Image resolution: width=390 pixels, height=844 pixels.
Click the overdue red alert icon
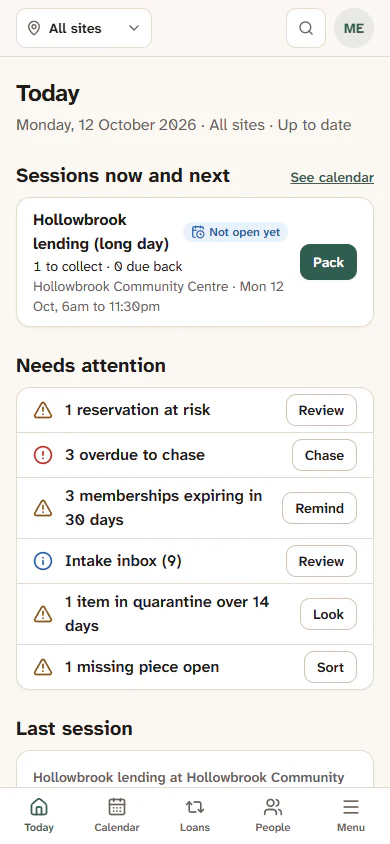click(x=43, y=455)
